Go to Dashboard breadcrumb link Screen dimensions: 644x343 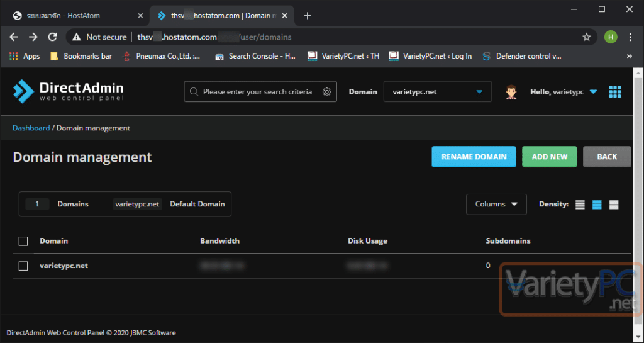[31, 128]
